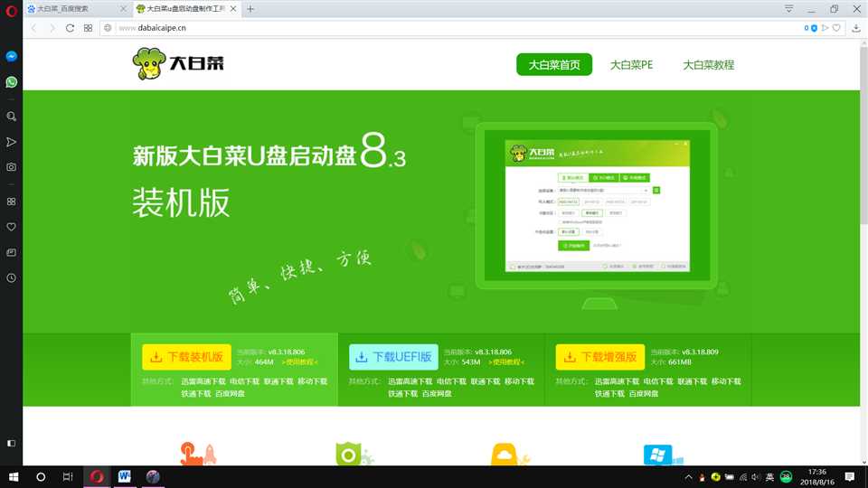Screen dimensions: 868x488
Task: Open the sidebar search icon
Action: pyautogui.click(x=11, y=117)
